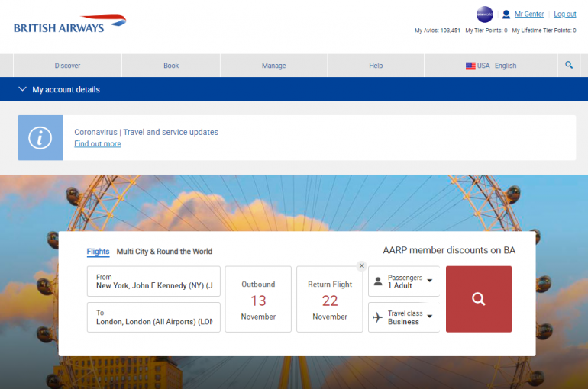
Task: Open the Travel class dropdown showing Business
Action: (x=404, y=317)
